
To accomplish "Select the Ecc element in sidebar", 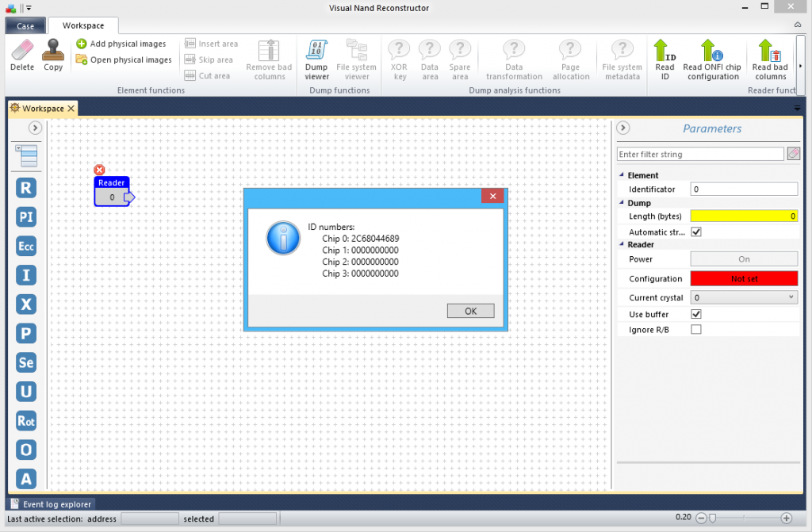I will (x=26, y=246).
